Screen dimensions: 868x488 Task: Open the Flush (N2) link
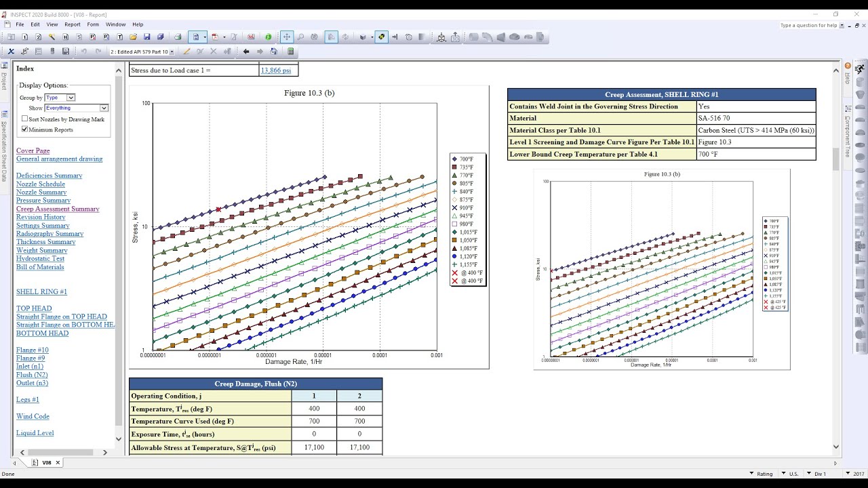[32, 375]
